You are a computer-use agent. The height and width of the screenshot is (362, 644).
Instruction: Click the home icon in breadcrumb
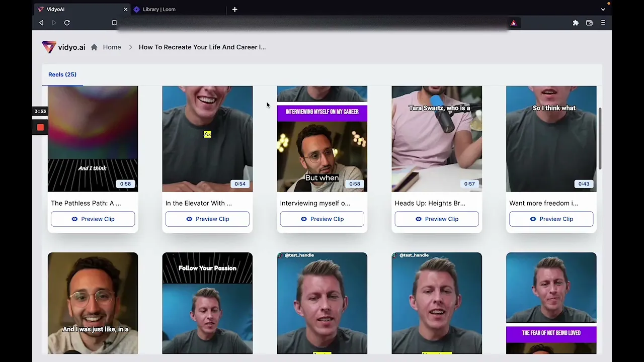(94, 47)
